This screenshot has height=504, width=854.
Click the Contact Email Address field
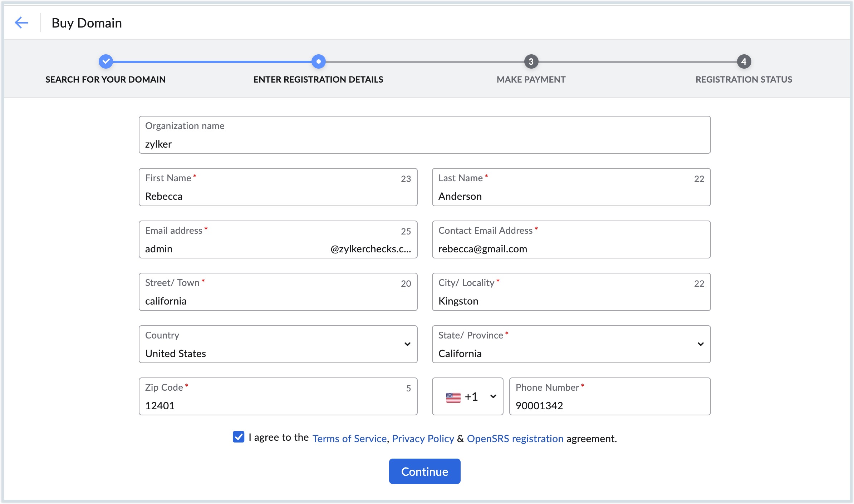(x=571, y=239)
